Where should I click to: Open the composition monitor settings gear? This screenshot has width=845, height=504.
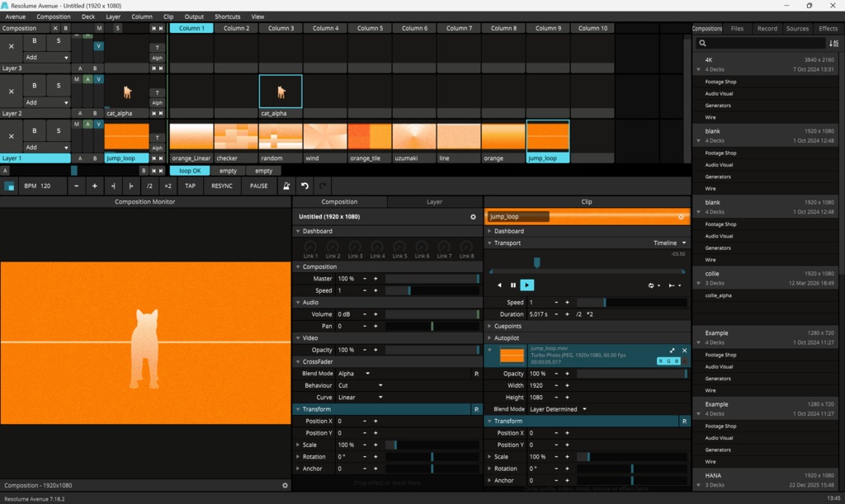pyautogui.click(x=285, y=485)
